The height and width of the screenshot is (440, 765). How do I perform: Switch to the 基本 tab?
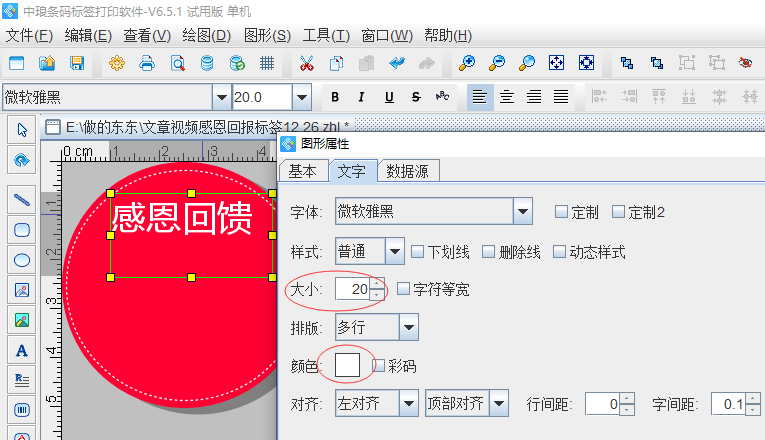[302, 171]
